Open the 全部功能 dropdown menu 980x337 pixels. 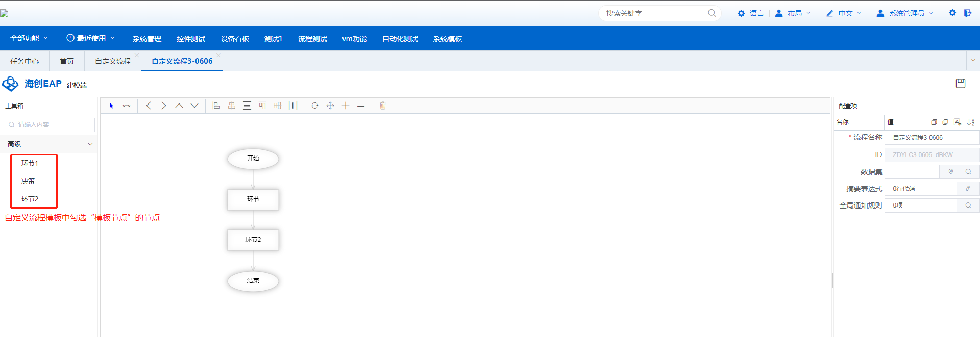click(29, 38)
